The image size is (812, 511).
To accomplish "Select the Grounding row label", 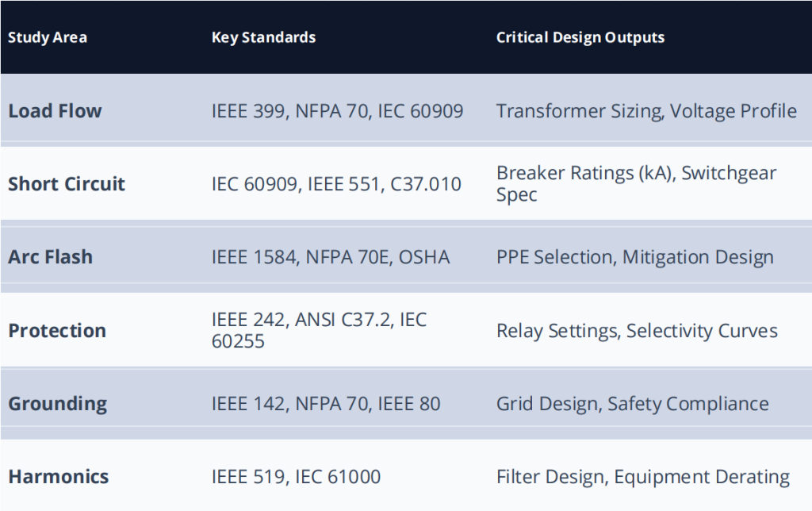I will click(57, 403).
